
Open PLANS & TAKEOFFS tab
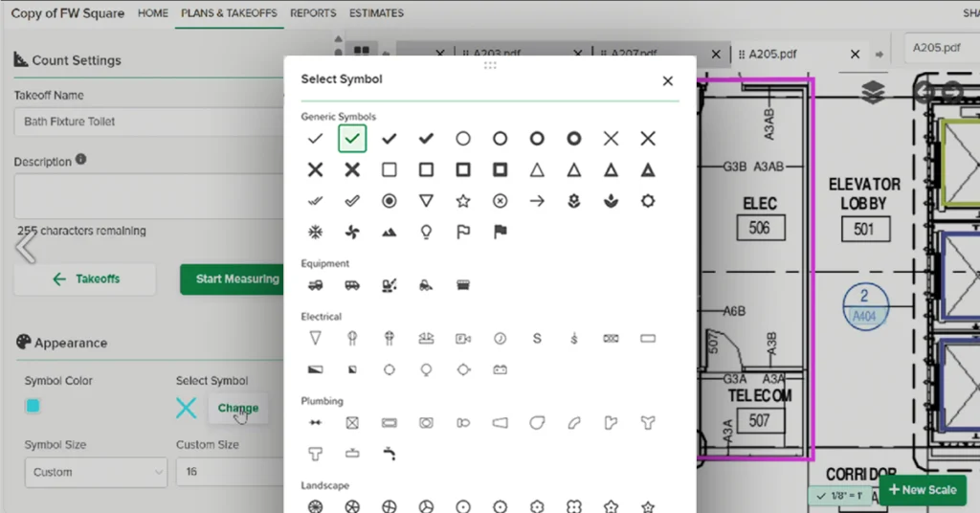[229, 13]
